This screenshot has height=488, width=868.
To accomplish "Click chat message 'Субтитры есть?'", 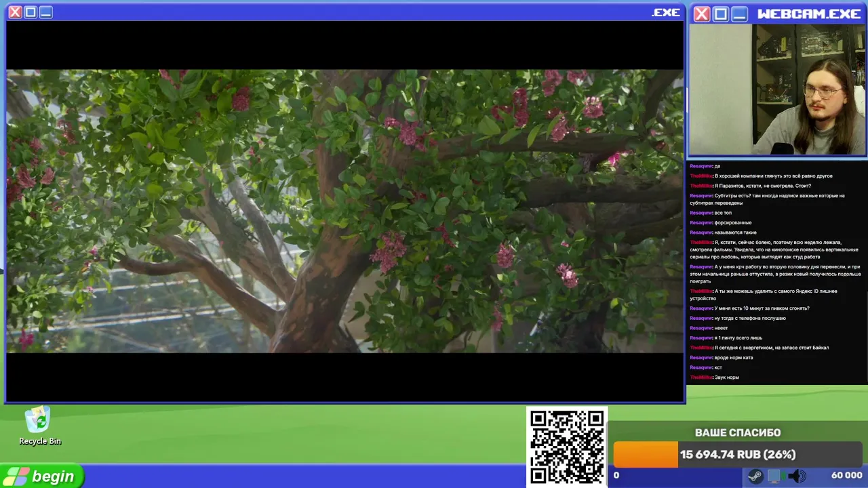I will pos(767,199).
